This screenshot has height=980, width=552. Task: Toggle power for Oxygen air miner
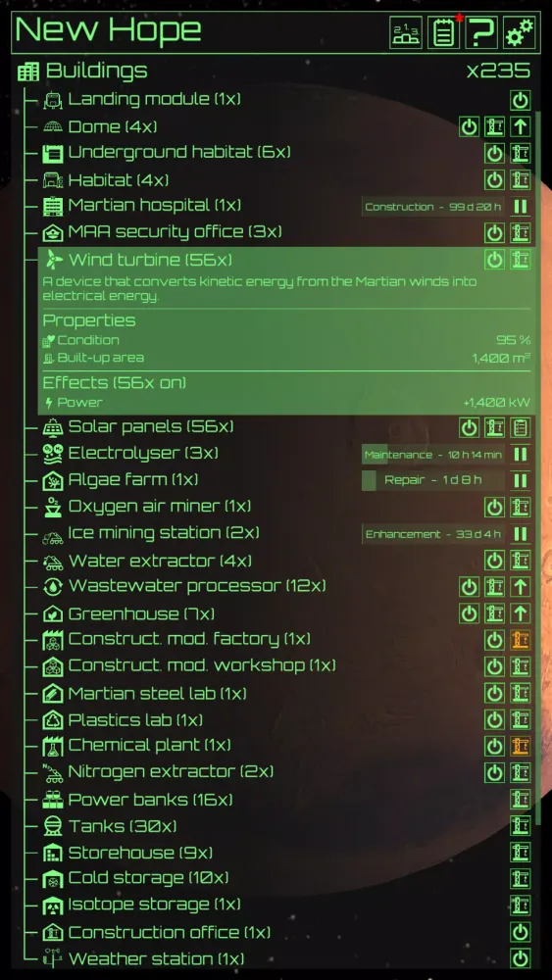(x=494, y=507)
